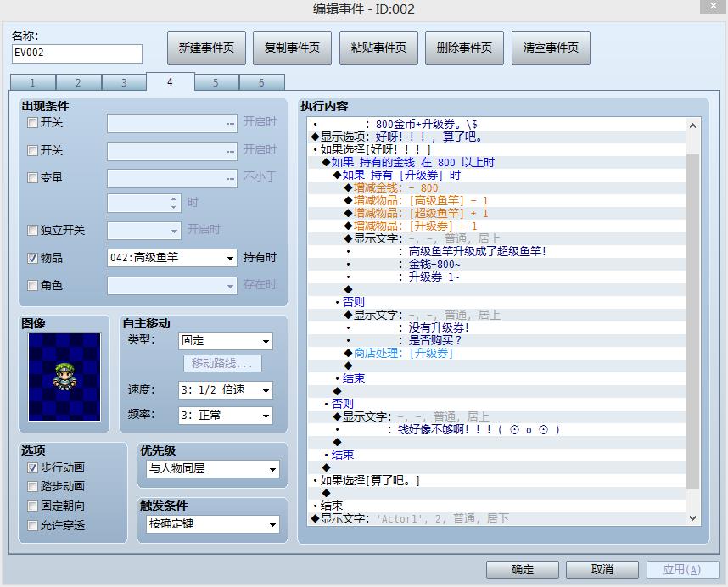This screenshot has height=587, width=728.
Task: Click 删除事件页 button
Action: click(464, 48)
